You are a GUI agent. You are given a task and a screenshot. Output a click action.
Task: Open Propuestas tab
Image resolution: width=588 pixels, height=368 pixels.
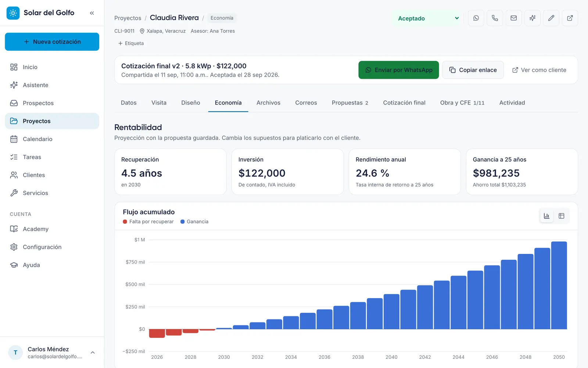[350, 103]
